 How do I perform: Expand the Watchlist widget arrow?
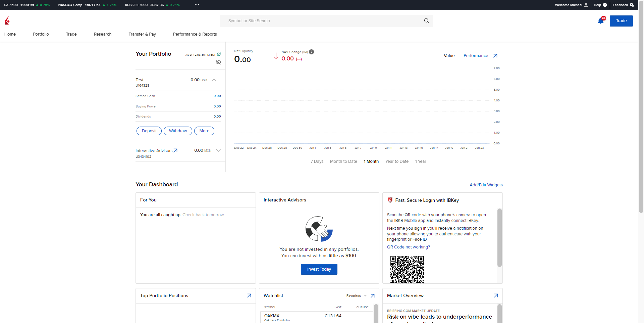[x=372, y=296]
